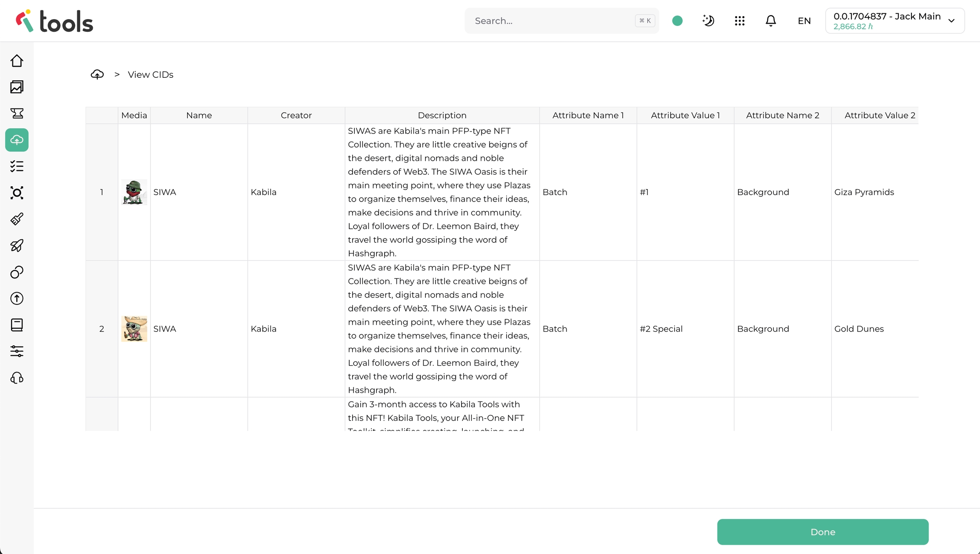Viewport: 980px width, 554px height.
Task: Open the anvil forge tool icon
Action: coord(17,114)
